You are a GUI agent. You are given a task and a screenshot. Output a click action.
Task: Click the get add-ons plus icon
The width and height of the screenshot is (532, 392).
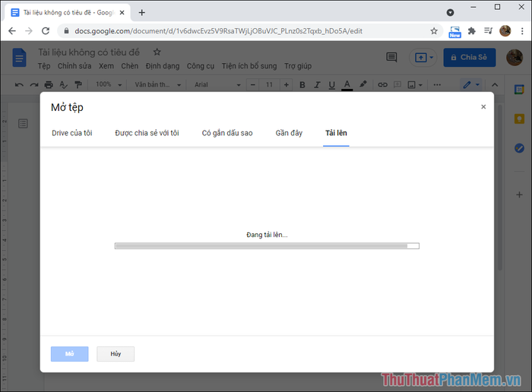coord(519,194)
